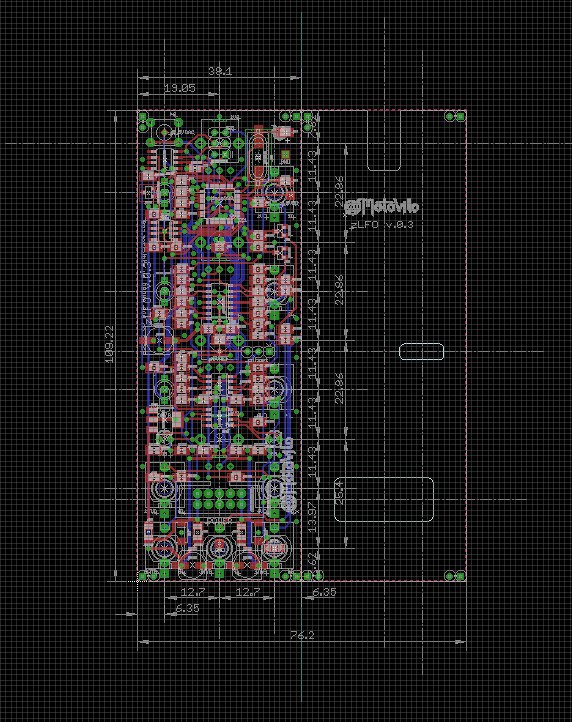Image resolution: width=572 pixels, height=722 pixels.
Task: Click the dotted origin crosshair at board corner
Action: point(138,581)
